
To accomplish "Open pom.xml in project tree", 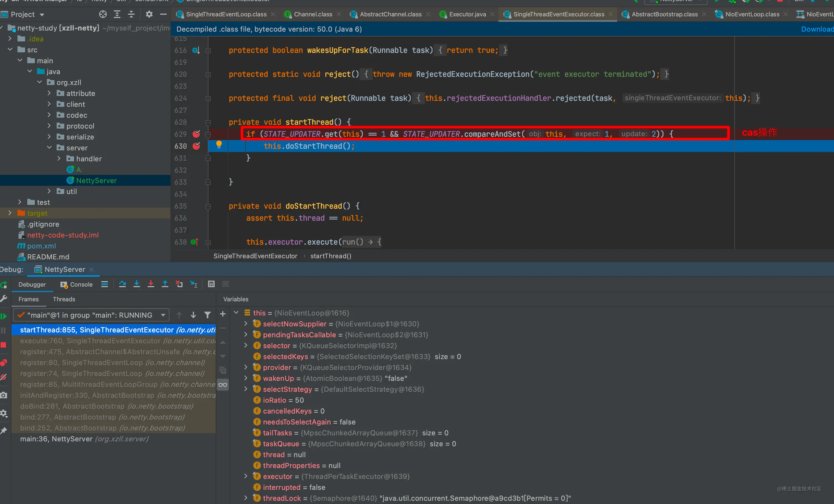I will [41, 246].
